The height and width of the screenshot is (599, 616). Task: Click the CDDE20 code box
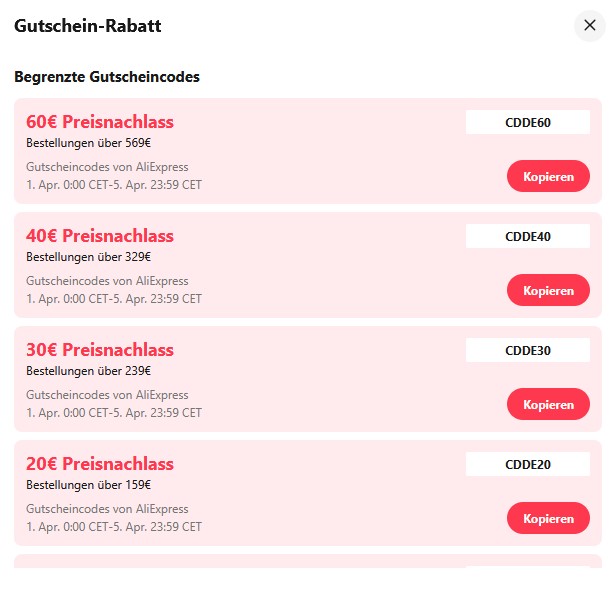tap(527, 465)
